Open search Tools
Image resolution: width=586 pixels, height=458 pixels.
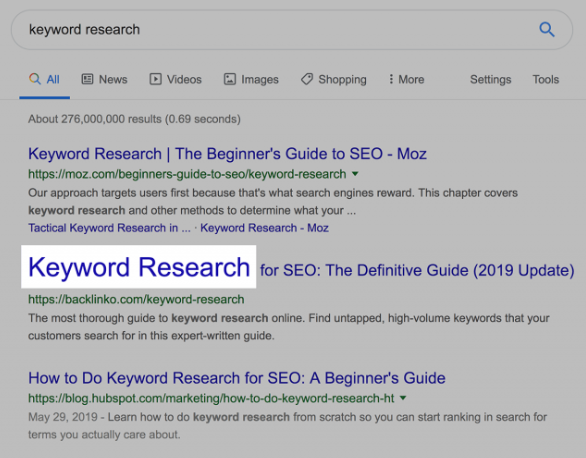tap(546, 79)
